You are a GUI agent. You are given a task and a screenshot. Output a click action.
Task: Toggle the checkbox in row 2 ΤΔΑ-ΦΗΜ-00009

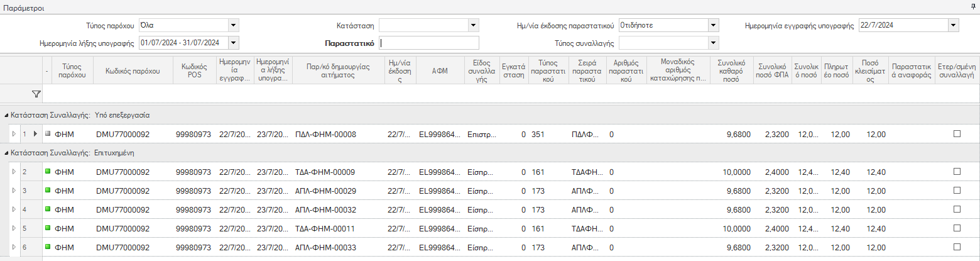pos(957,171)
